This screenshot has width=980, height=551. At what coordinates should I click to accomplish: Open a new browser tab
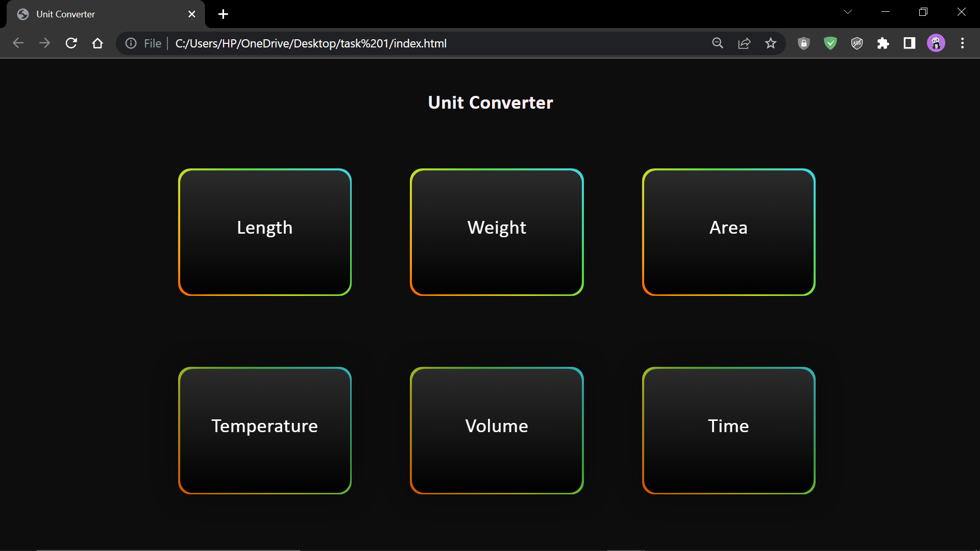pos(223,14)
